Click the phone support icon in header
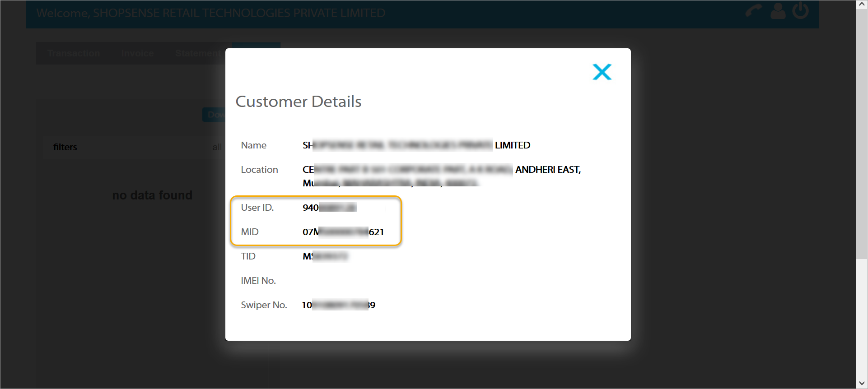The image size is (868, 389). click(x=753, y=11)
